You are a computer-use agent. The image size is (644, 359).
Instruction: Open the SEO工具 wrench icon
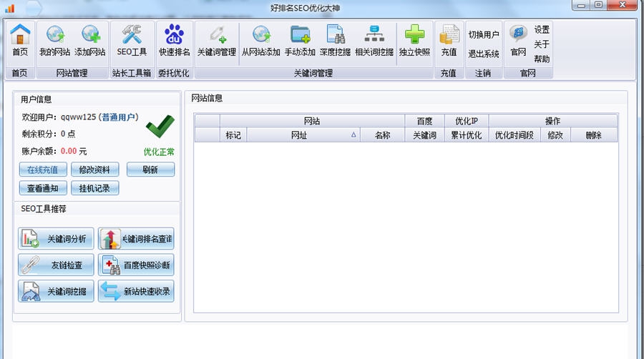click(x=132, y=34)
